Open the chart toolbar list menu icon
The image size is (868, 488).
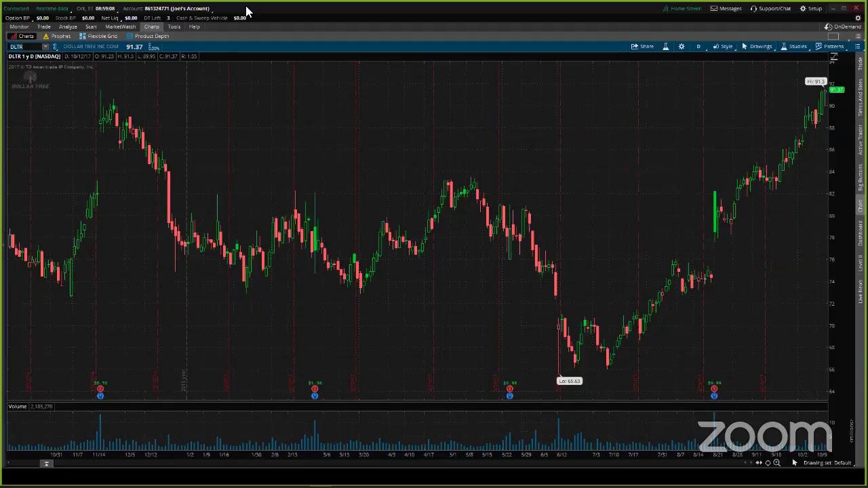pyautogui.click(x=857, y=46)
